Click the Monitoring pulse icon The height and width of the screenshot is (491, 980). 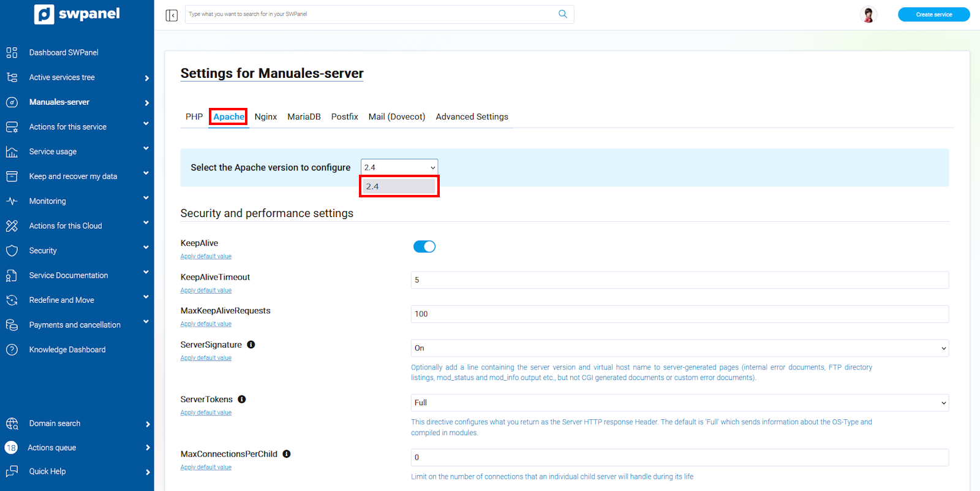click(x=12, y=201)
